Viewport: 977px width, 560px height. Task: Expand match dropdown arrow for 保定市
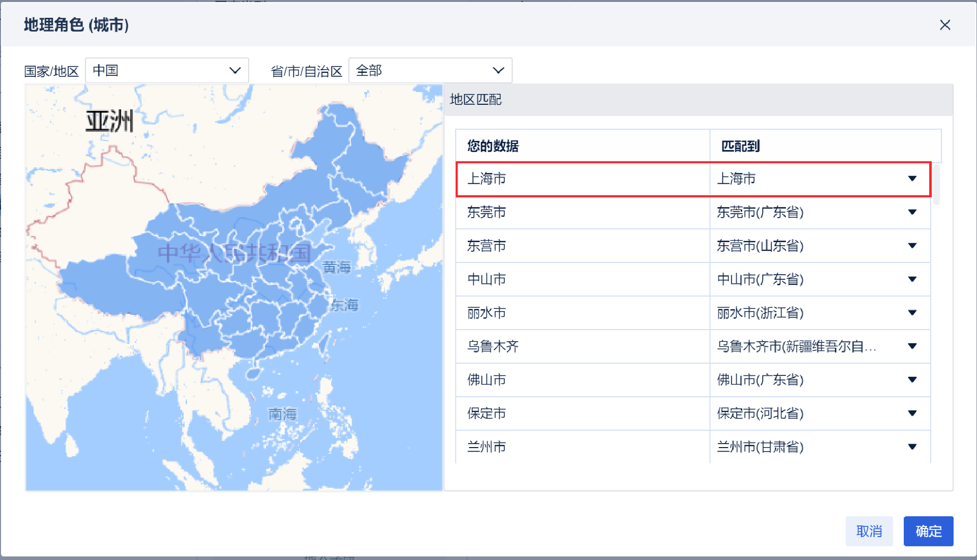click(x=912, y=414)
